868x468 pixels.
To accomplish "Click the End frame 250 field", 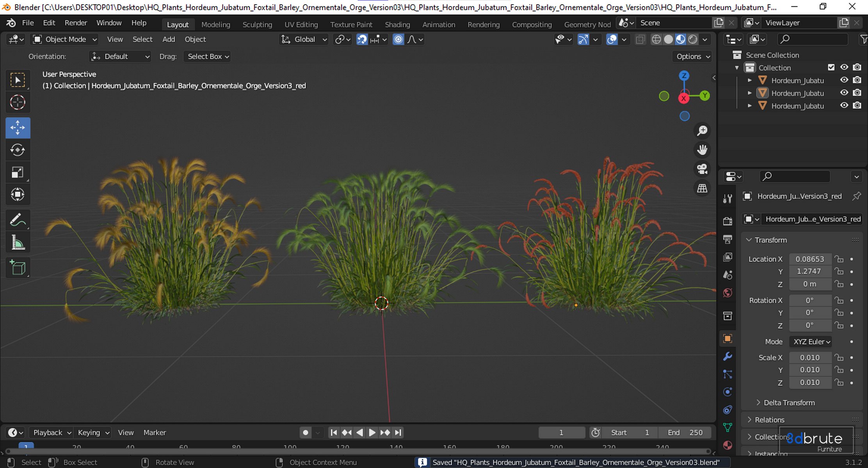I will 685,433.
